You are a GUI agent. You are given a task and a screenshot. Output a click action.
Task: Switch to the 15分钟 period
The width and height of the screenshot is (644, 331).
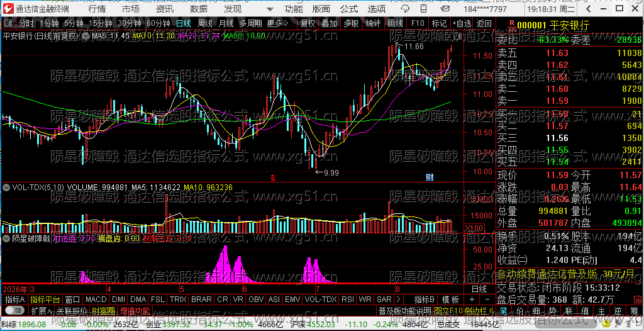click(x=101, y=24)
